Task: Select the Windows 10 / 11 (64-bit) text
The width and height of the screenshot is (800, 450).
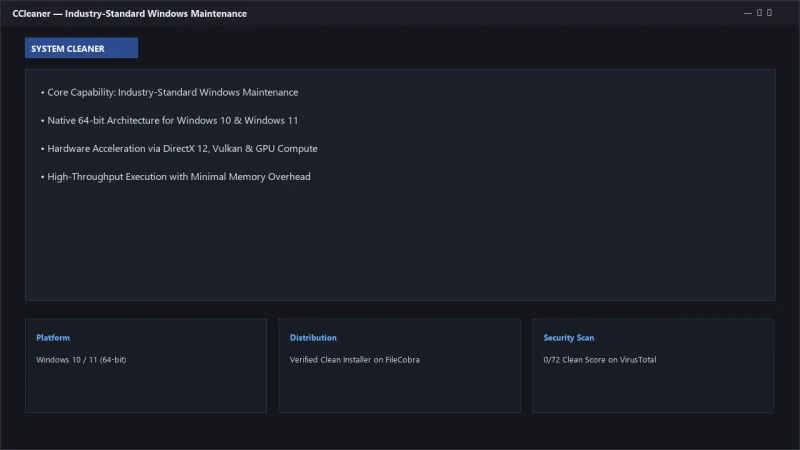Action: (81, 360)
